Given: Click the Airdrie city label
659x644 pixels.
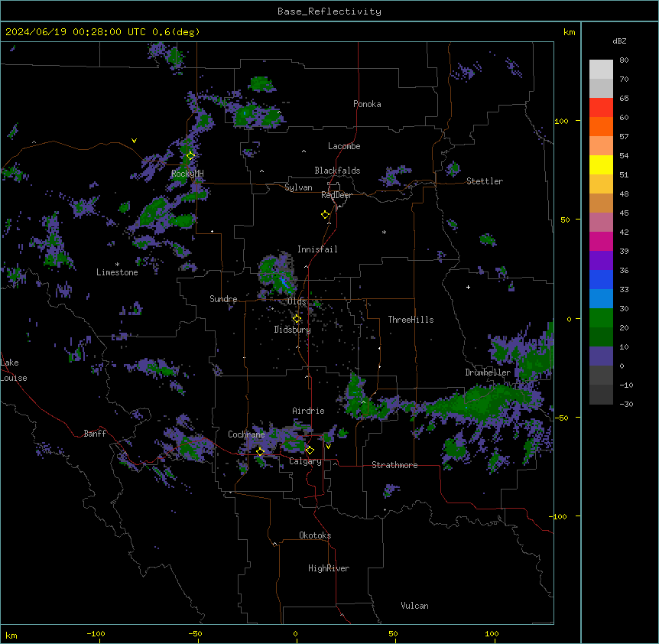Looking at the screenshot, I should (308, 411).
